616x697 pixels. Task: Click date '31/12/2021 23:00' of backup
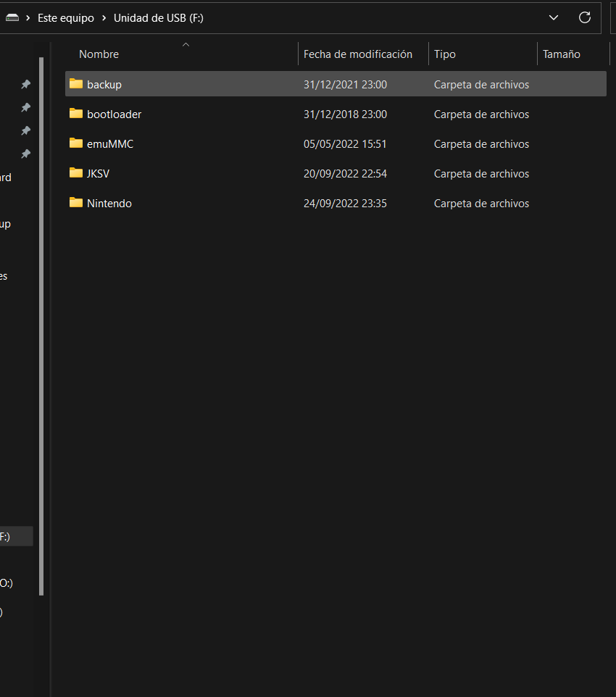[x=345, y=85]
